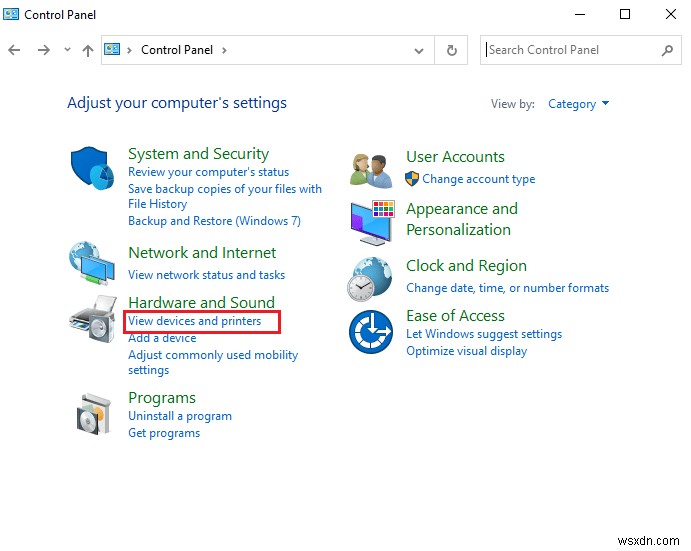The image size is (691, 551).
Task: Open View devices and printers
Action: point(194,321)
